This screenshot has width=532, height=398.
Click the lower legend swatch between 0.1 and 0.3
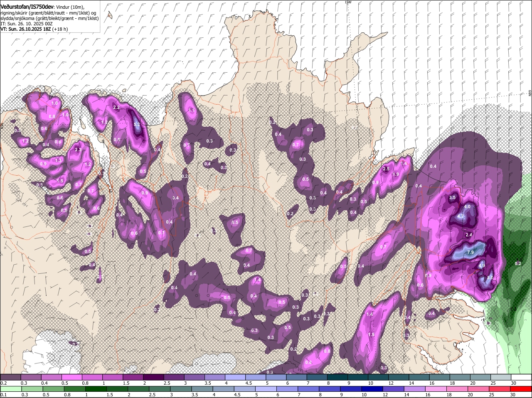(12, 388)
